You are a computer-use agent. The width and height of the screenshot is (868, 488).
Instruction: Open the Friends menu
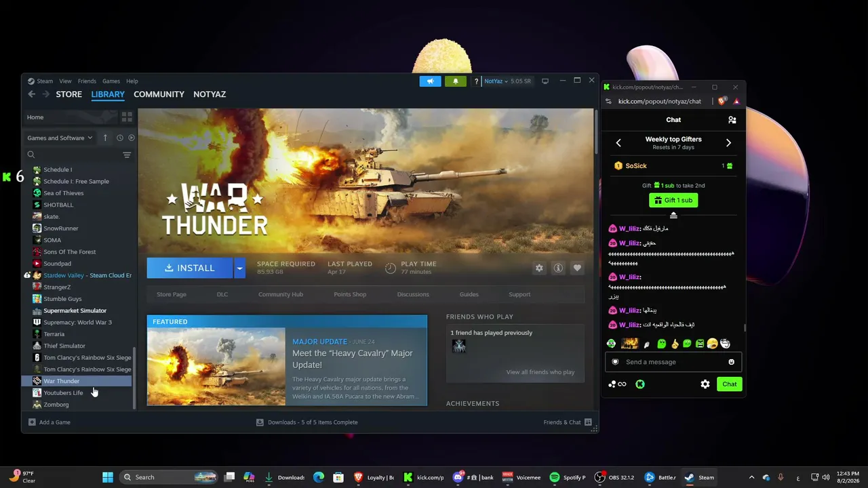(x=87, y=81)
